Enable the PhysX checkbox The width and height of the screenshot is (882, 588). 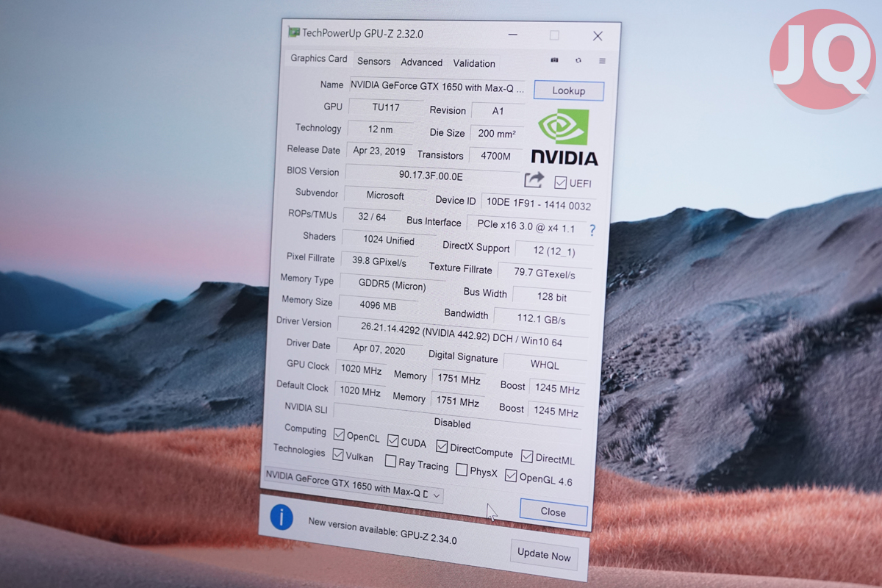click(x=462, y=469)
